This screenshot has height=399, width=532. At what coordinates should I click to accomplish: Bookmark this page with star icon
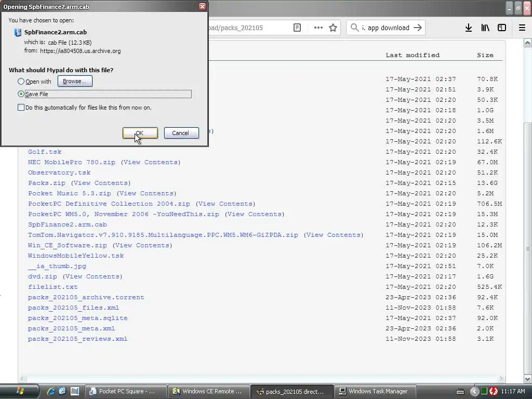point(333,28)
